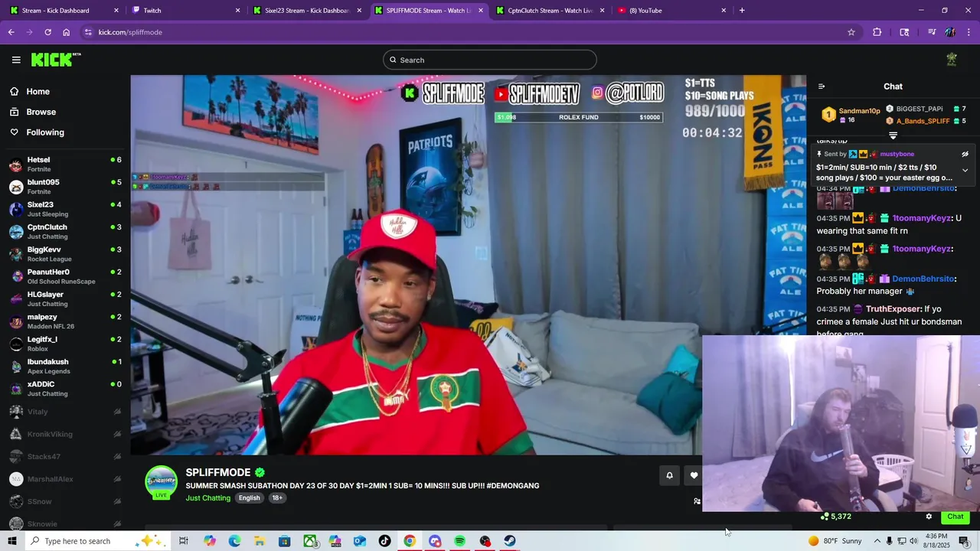This screenshot has height=551, width=980.
Task: Switch to the YouTube tab
Action: click(671, 11)
